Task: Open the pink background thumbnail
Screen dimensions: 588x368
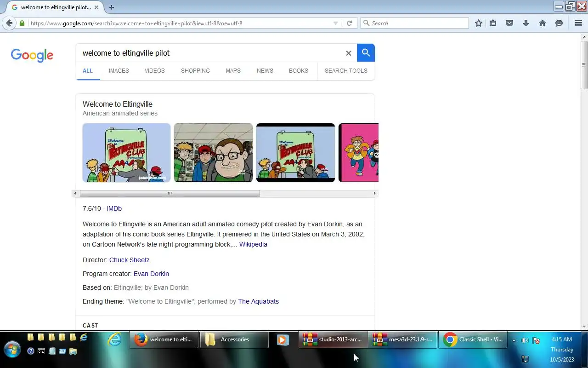Action: tap(358, 153)
